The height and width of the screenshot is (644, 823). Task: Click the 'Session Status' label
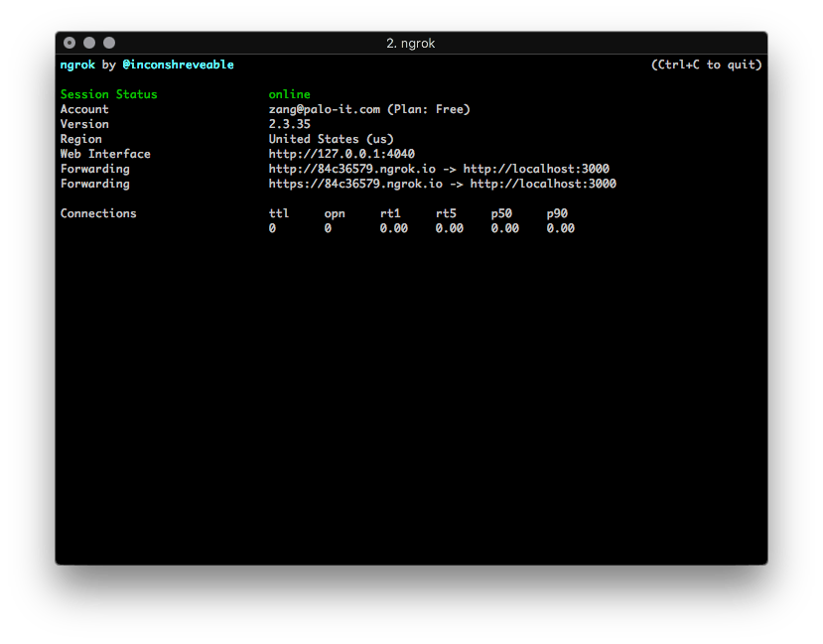pyautogui.click(x=108, y=94)
